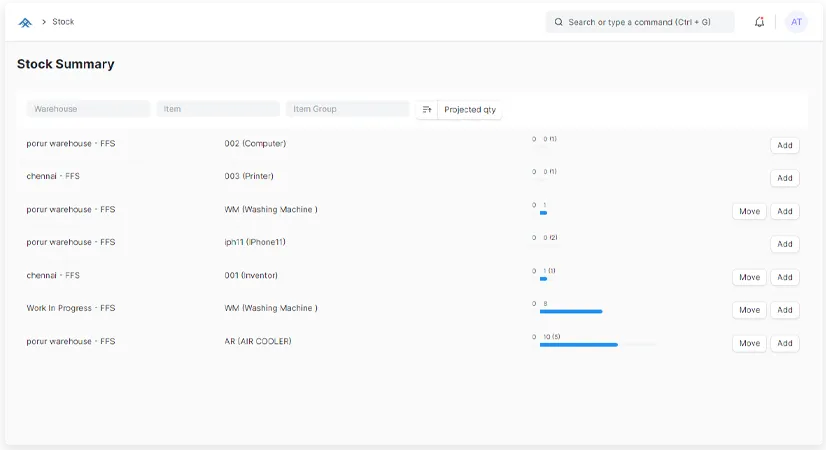Focus the Item Group filter field
Image resolution: width=826 pixels, height=450 pixels.
point(347,109)
